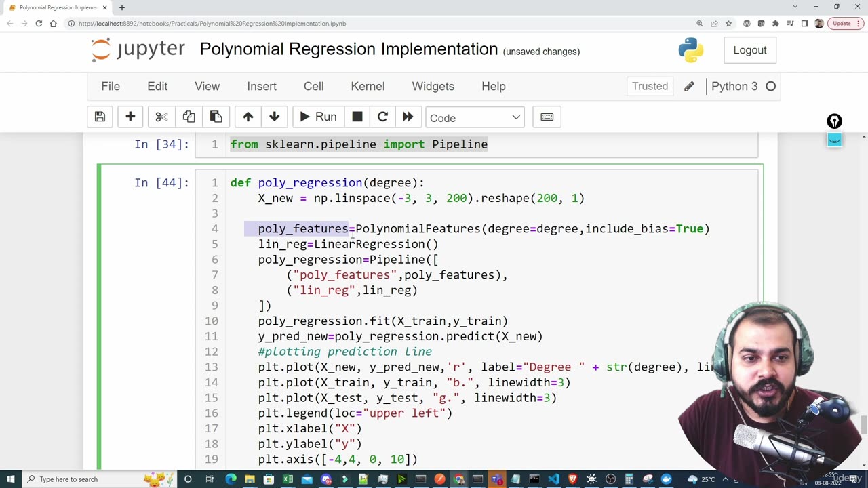868x488 pixels.
Task: Click the #plotting prediction line comment
Action: pyautogui.click(x=344, y=352)
